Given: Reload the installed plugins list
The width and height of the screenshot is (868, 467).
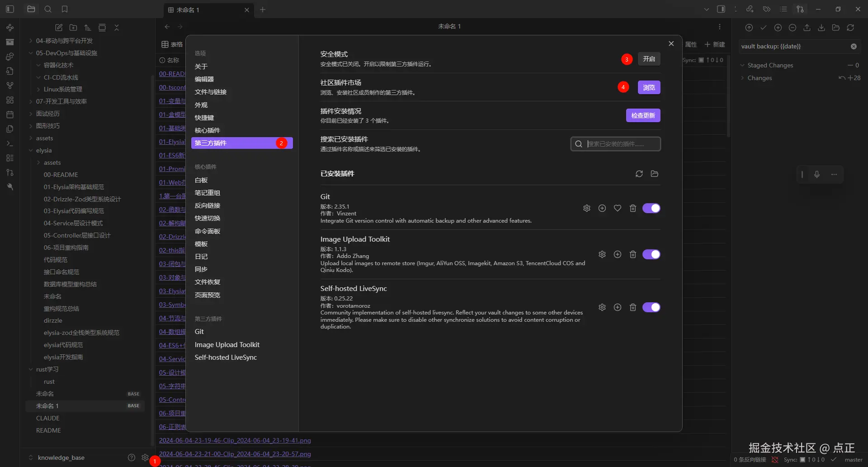Looking at the screenshot, I should tap(639, 174).
